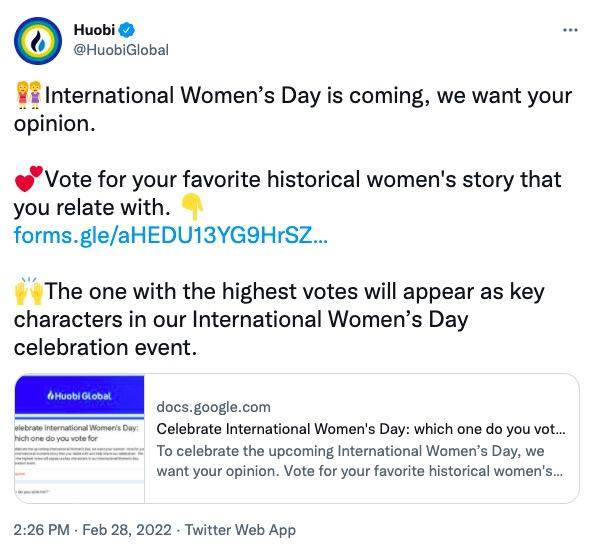Open the Google Form preview thumbnail

79,439
